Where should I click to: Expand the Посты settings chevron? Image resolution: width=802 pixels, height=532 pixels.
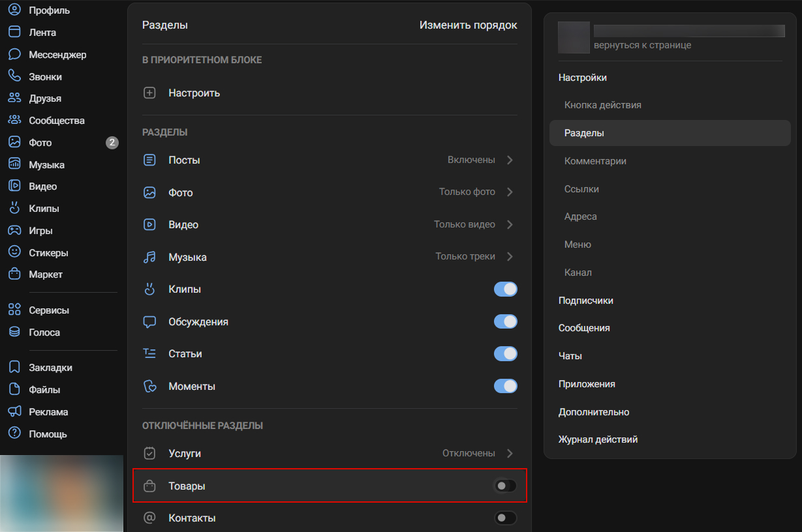point(510,160)
